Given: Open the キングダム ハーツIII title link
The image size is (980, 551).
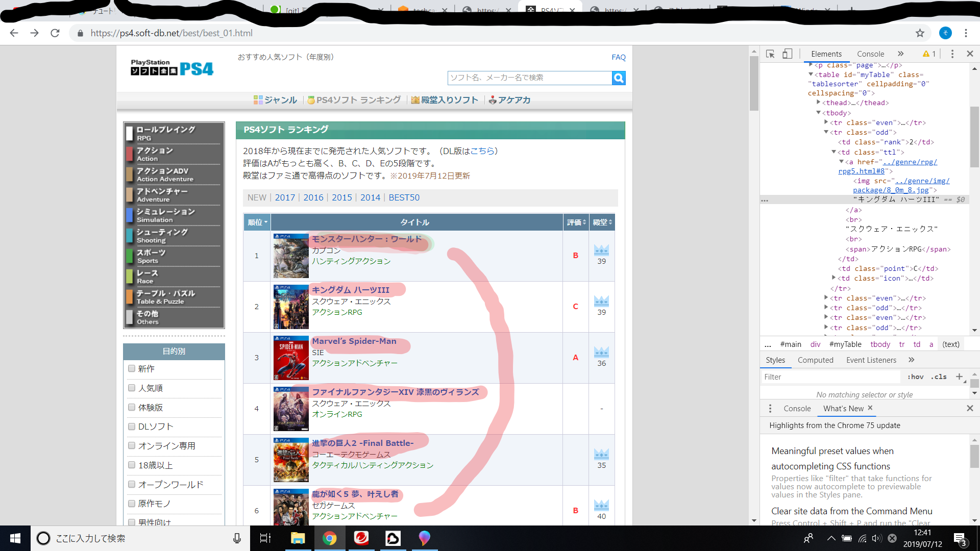Looking at the screenshot, I should point(351,290).
